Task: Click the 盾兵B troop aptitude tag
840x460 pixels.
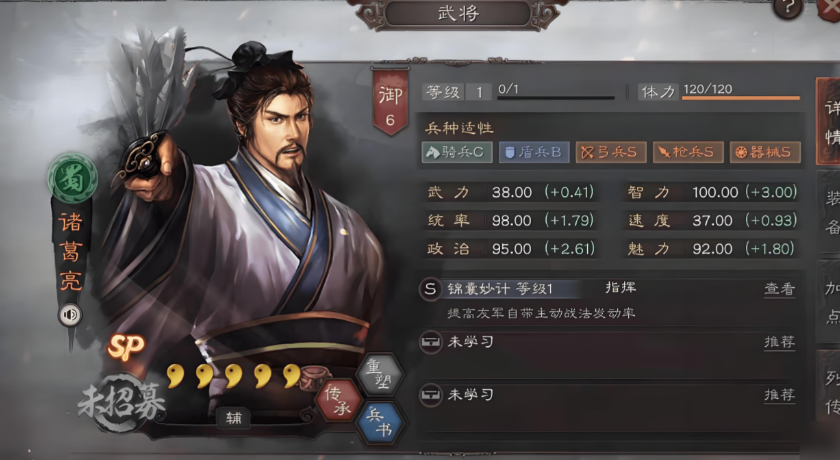Action: point(534,153)
